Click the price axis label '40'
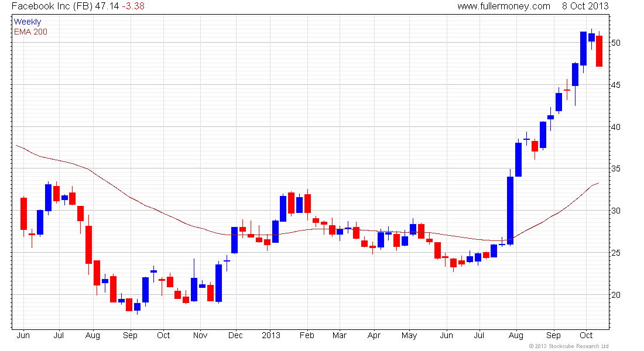Image resolution: width=644 pixels, height=351 pixels. pos(616,128)
